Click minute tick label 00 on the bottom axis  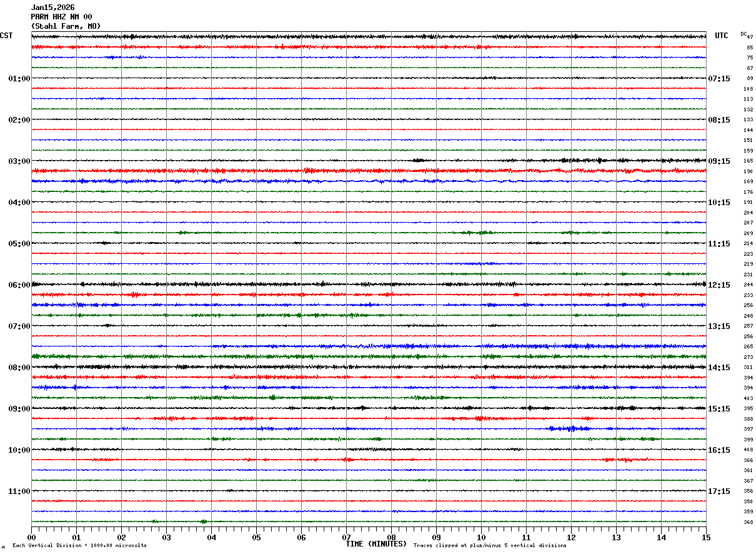(31, 537)
